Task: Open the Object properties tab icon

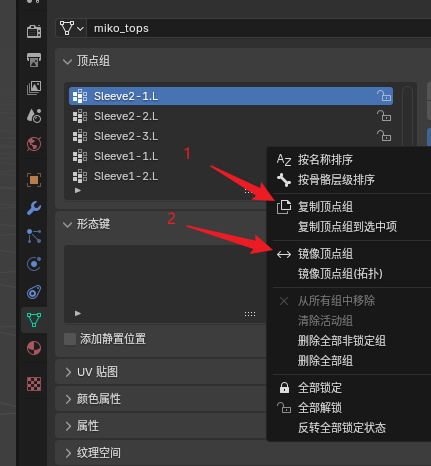Action: click(34, 180)
